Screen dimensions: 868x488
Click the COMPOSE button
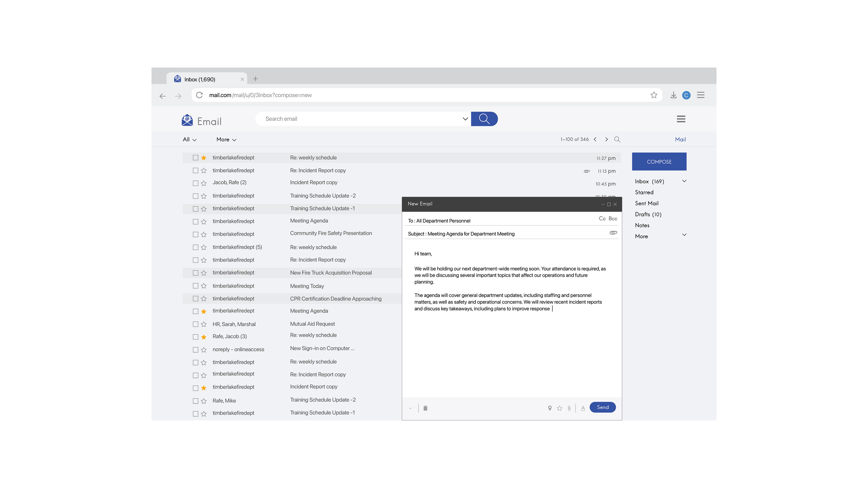(x=659, y=162)
